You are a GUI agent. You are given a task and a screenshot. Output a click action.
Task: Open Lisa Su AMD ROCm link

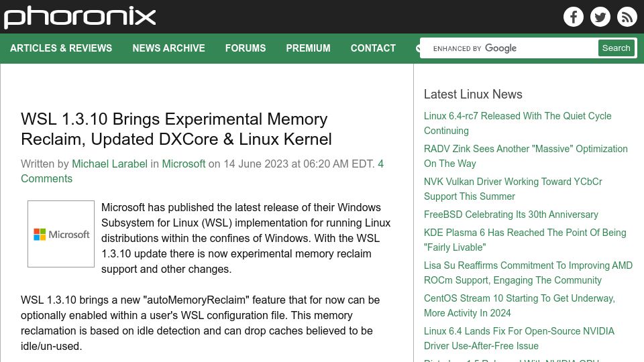point(528,273)
